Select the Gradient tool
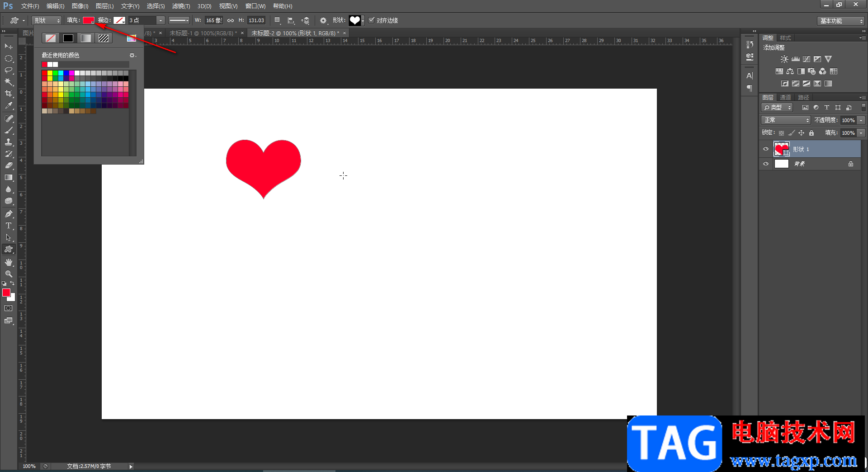Image resolution: width=868 pixels, height=472 pixels. tap(9, 177)
